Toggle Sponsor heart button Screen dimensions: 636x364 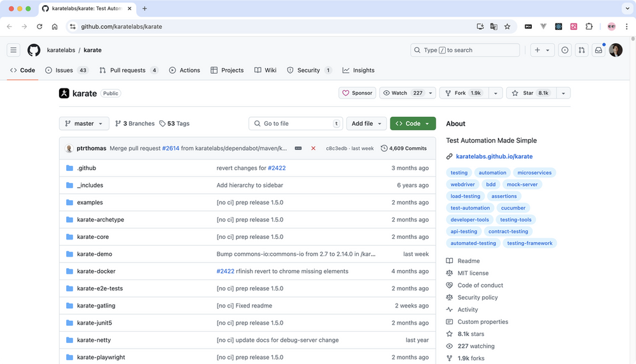click(x=357, y=93)
